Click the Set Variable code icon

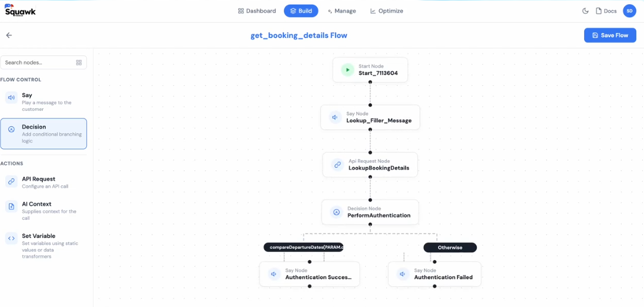coord(11,238)
